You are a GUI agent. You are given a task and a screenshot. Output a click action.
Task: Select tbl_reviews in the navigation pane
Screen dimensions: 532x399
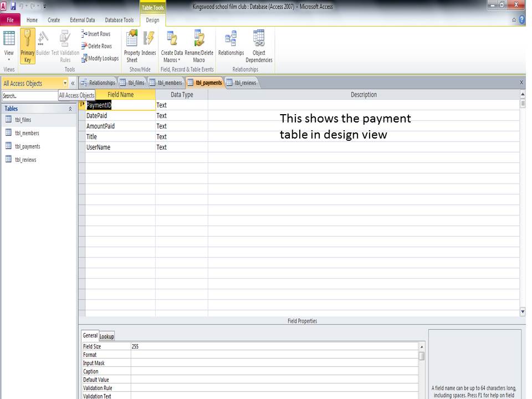tap(25, 160)
